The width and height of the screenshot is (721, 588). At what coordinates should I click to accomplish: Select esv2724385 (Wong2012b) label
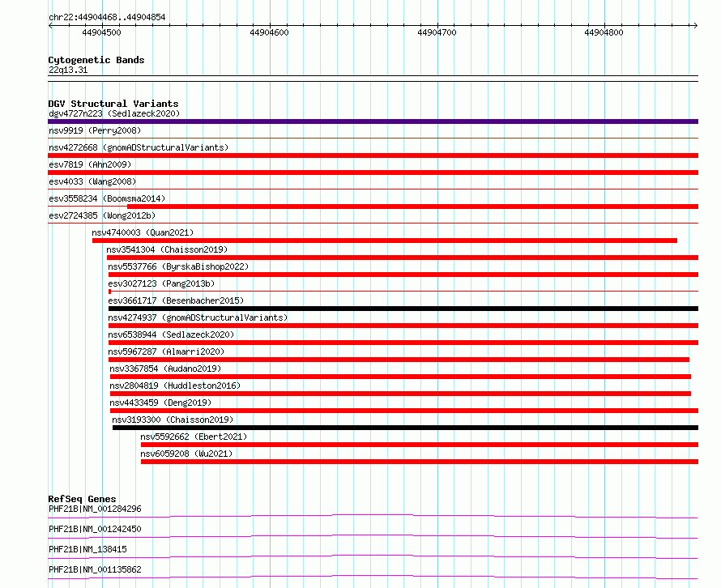pos(102,215)
